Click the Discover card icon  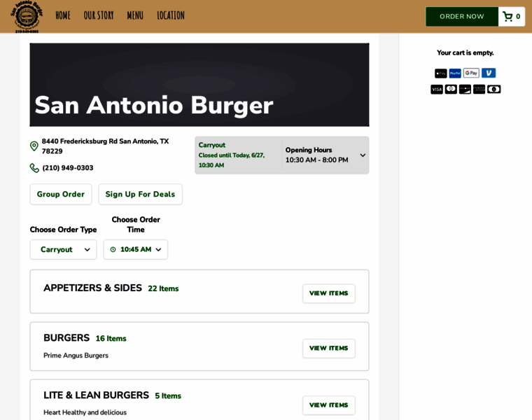465,89
